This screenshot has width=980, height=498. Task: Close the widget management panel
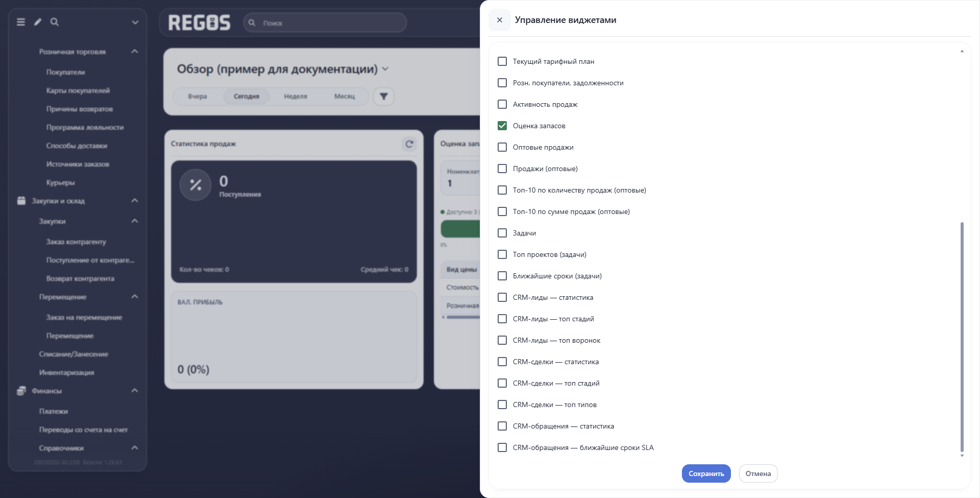coord(500,20)
